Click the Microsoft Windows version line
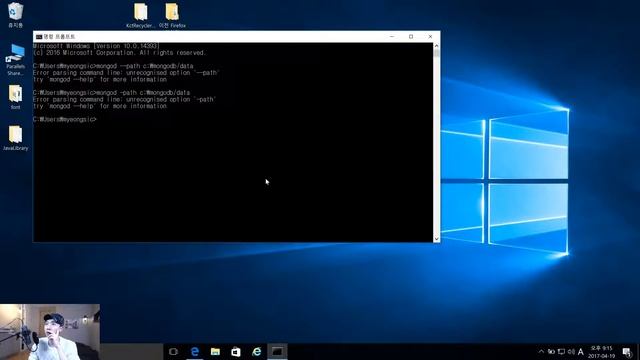 point(96,46)
